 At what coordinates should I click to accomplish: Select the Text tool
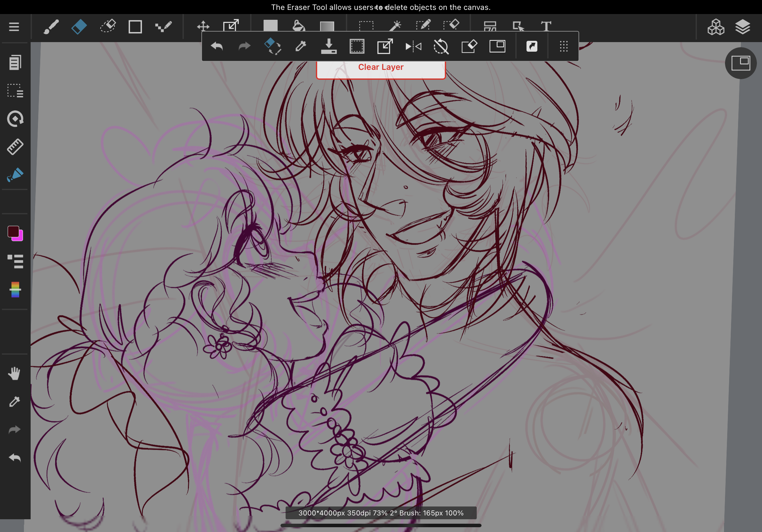point(546,26)
